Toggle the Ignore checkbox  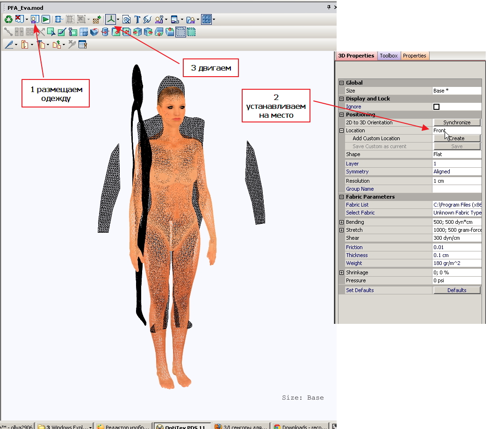[x=436, y=107]
